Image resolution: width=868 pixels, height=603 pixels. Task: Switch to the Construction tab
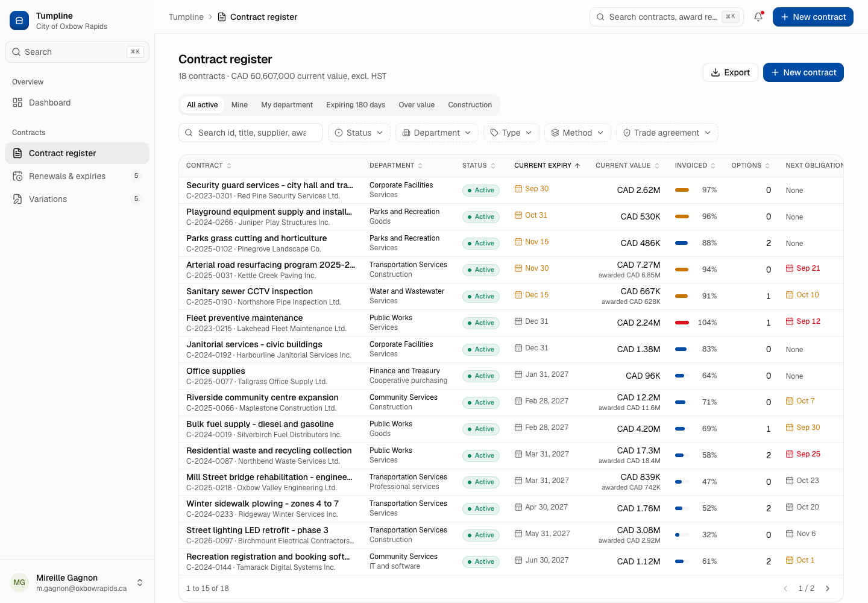click(470, 105)
